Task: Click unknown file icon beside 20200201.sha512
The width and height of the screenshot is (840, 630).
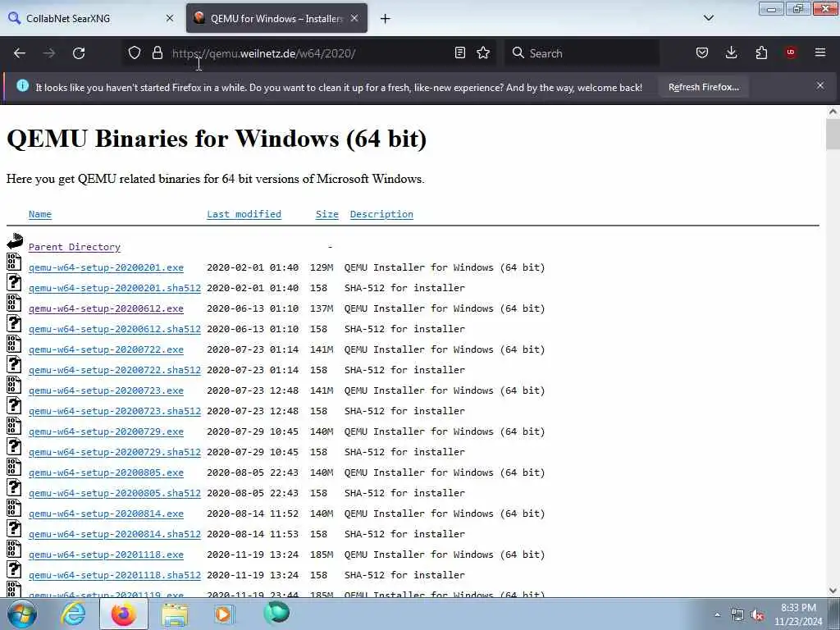Action: [14, 282]
